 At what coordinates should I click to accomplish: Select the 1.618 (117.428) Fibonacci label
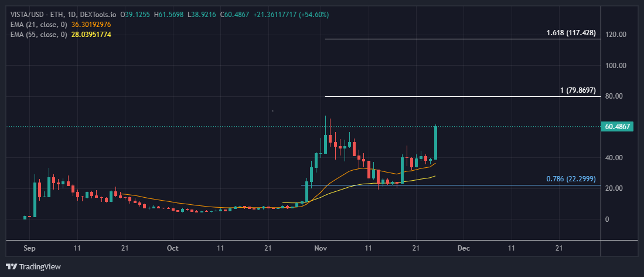(x=571, y=33)
